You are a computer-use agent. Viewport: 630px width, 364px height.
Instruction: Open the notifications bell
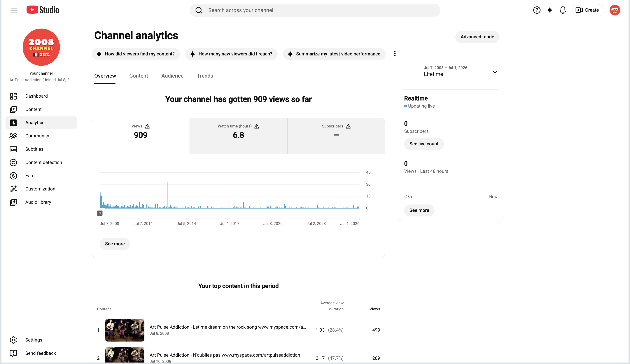(563, 10)
